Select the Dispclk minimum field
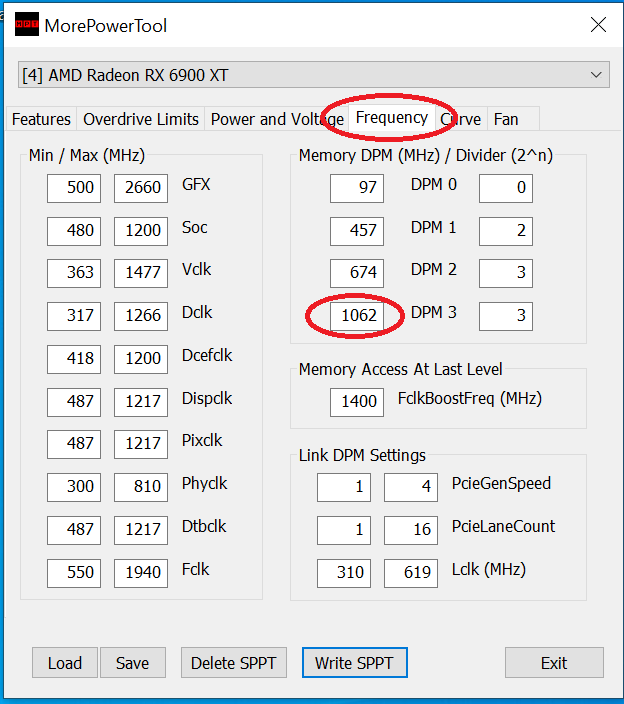Image resolution: width=624 pixels, height=704 pixels. (74, 402)
